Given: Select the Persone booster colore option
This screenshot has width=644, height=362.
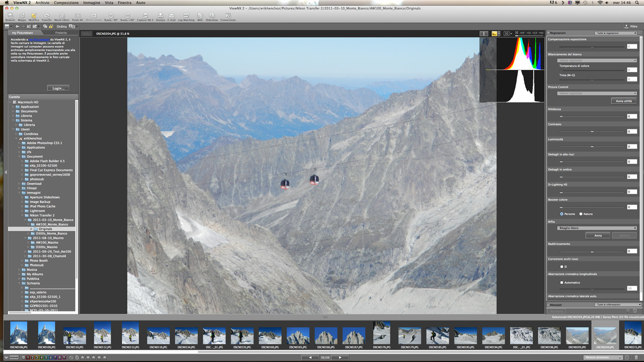Looking at the screenshot, I should coord(562,214).
